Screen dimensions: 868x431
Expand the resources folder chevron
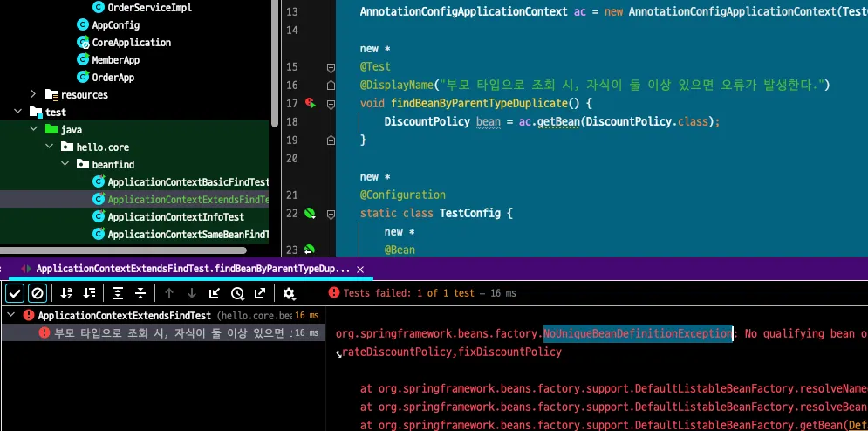point(33,94)
